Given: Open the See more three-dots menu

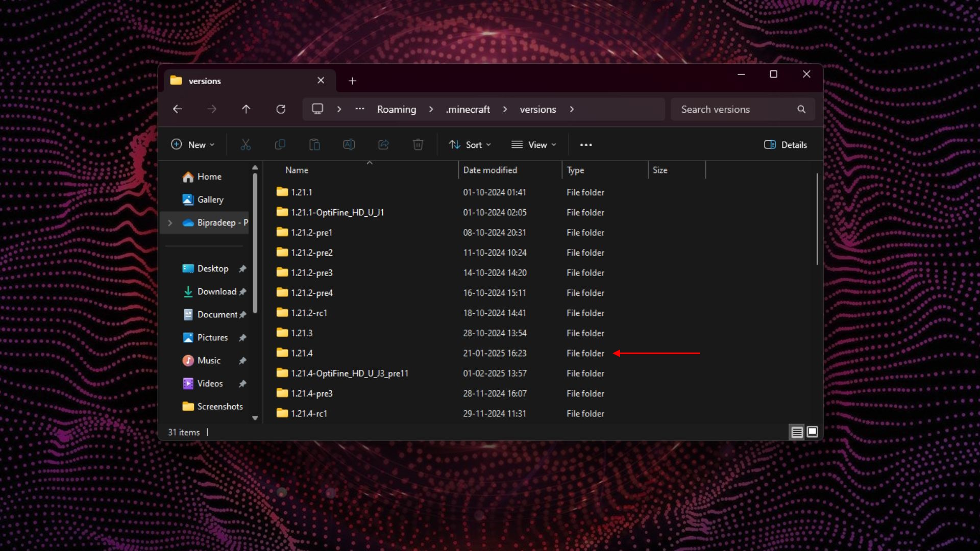Looking at the screenshot, I should [x=586, y=145].
